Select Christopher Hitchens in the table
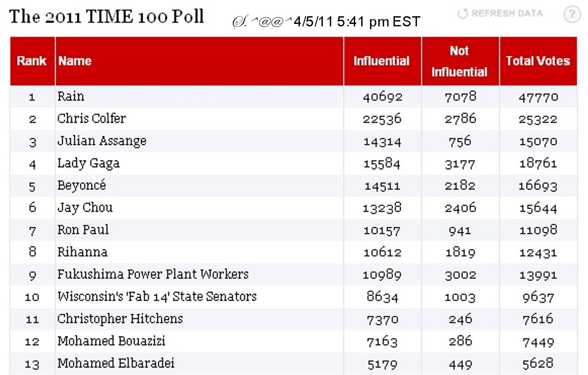 [x=120, y=319]
